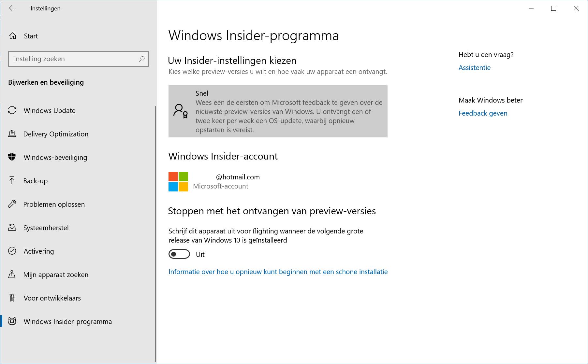Click the search magnifier icon

pos(141,59)
